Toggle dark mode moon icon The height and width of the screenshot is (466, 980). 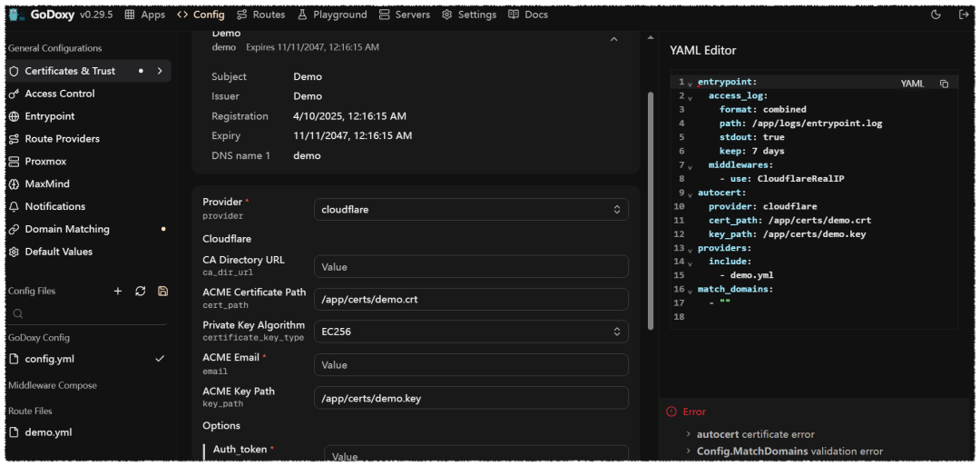point(936,15)
